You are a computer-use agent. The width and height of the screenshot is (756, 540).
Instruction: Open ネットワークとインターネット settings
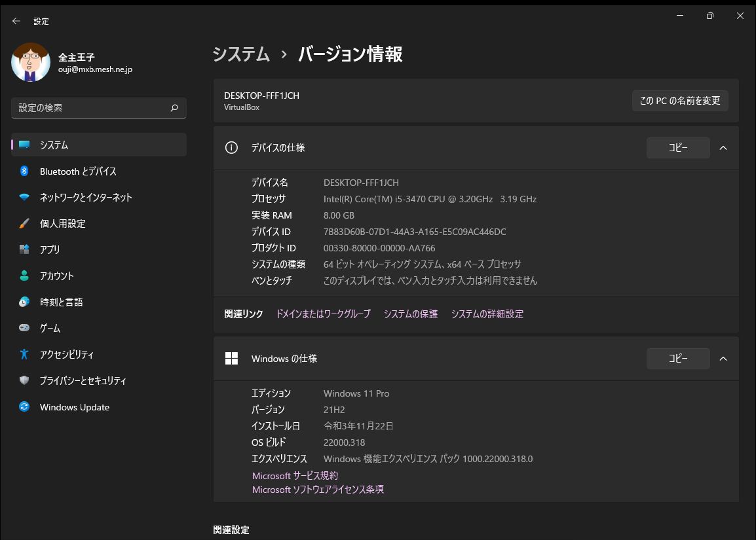pyautogui.click(x=99, y=197)
